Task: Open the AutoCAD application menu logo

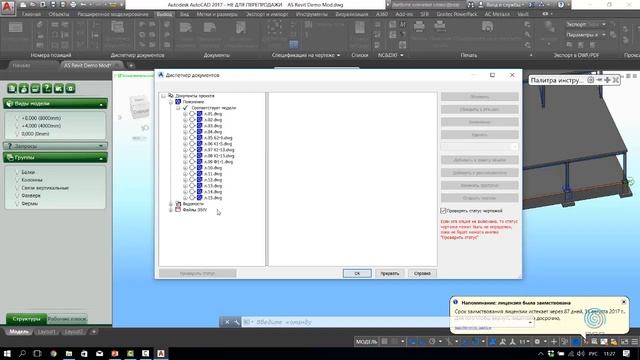Action: pyautogui.click(x=8, y=7)
